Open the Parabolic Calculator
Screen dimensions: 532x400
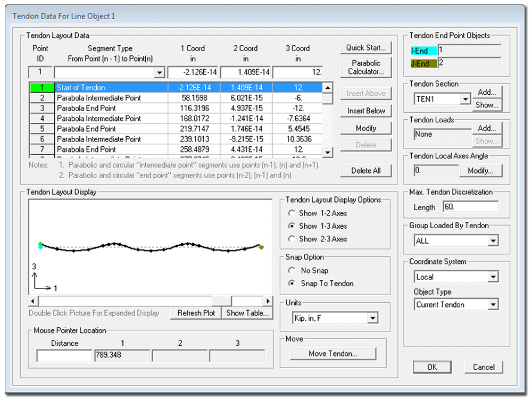tap(366, 67)
